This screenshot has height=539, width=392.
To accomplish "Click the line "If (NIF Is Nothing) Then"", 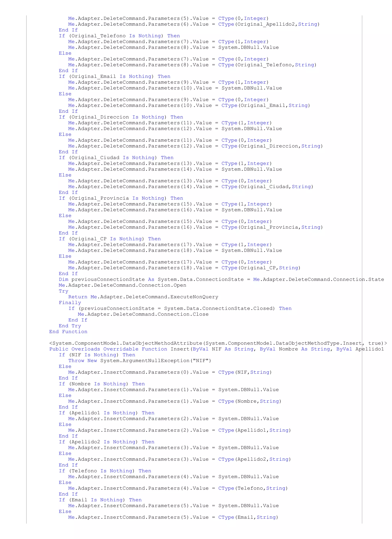I will point(97,355).
